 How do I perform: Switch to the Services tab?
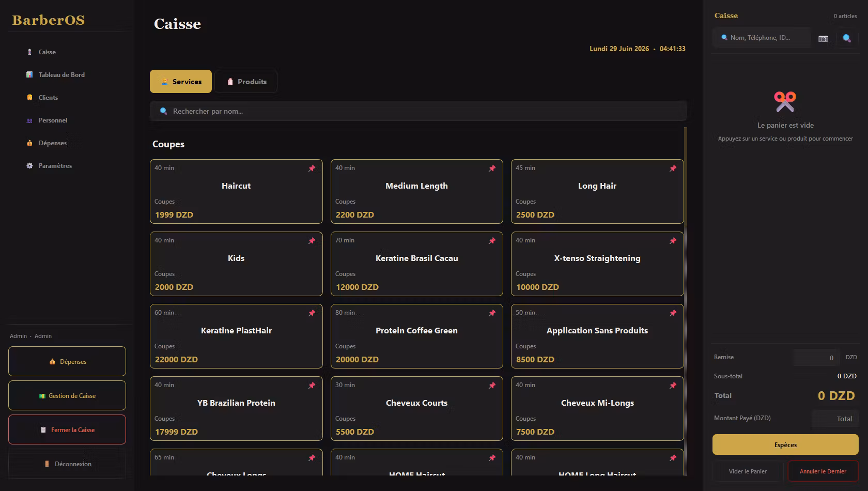181,82
